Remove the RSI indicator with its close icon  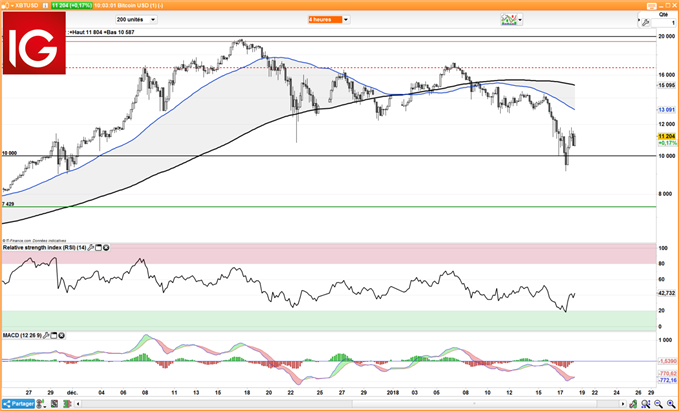tap(106, 248)
